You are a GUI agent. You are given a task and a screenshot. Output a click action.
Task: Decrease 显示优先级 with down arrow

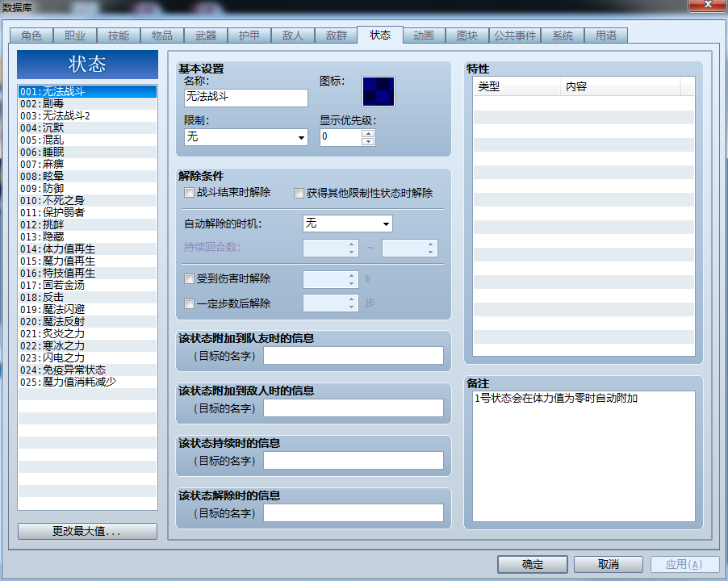pos(368,141)
